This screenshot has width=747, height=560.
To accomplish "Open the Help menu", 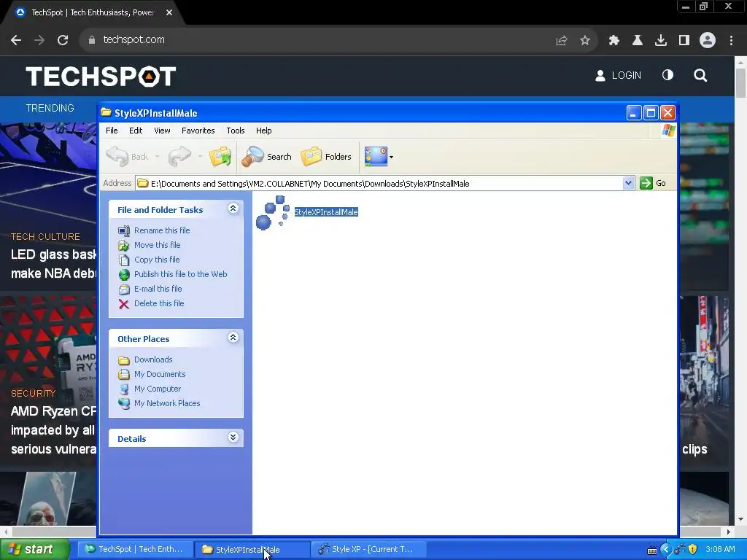I will pyautogui.click(x=263, y=131).
